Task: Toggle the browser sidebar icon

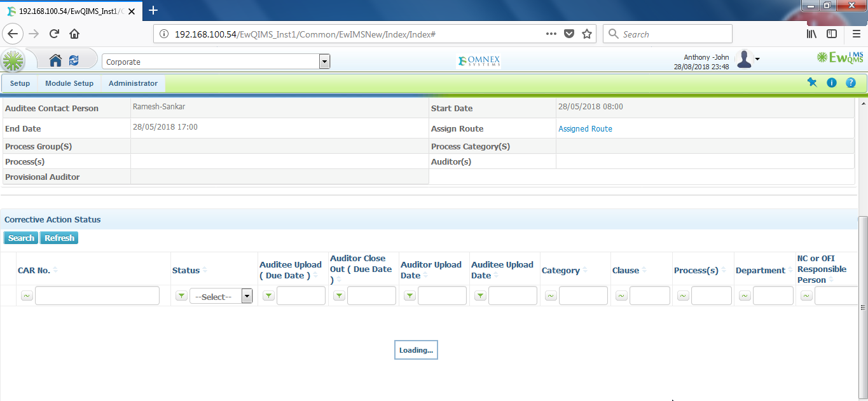Action: (x=832, y=34)
